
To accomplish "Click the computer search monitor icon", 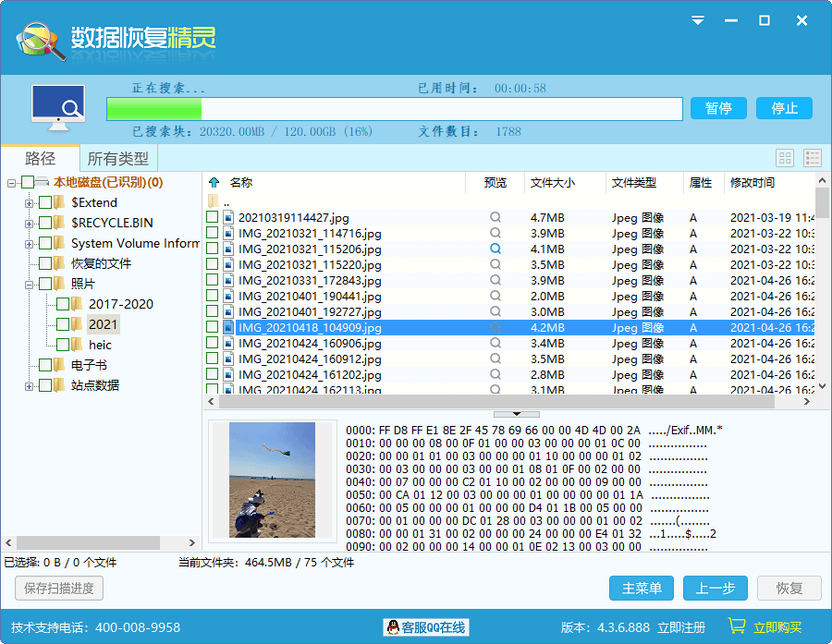I will 58,108.
